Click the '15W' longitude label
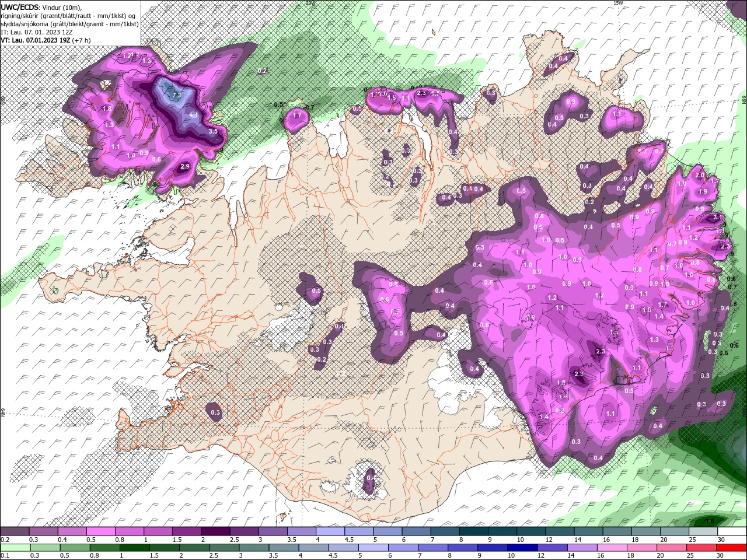This screenshot has width=747, height=560. pos(618,3)
